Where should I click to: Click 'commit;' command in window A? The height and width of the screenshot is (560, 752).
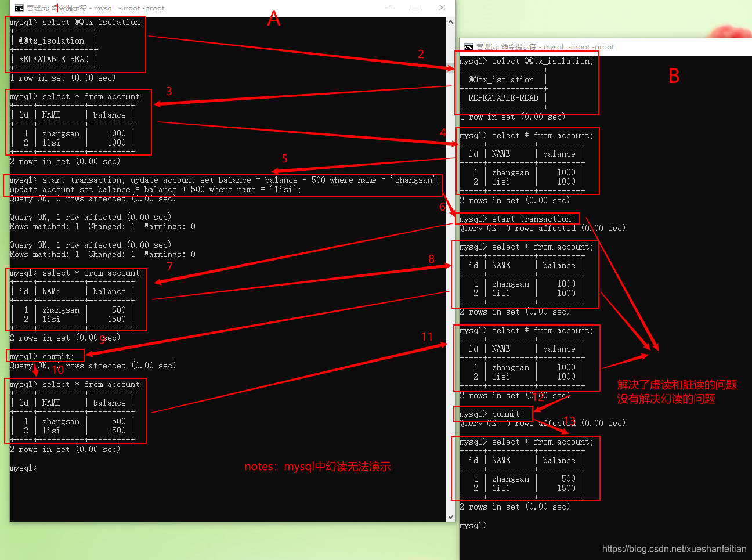(58, 357)
